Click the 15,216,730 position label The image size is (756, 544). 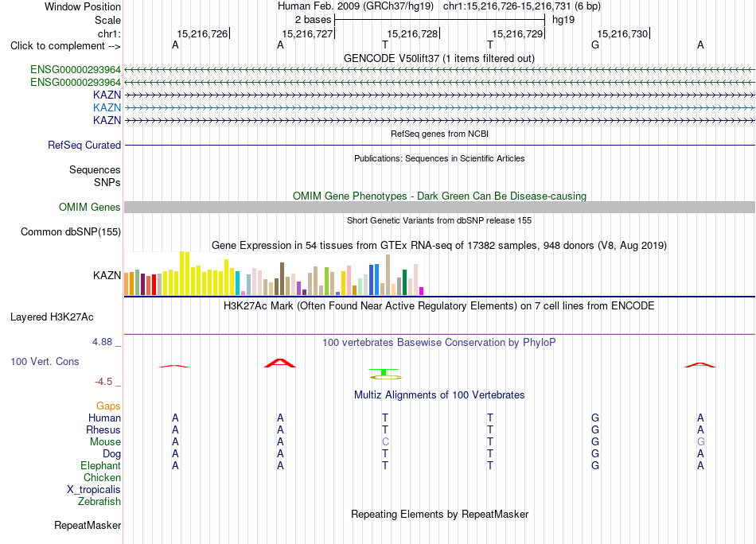622,33
